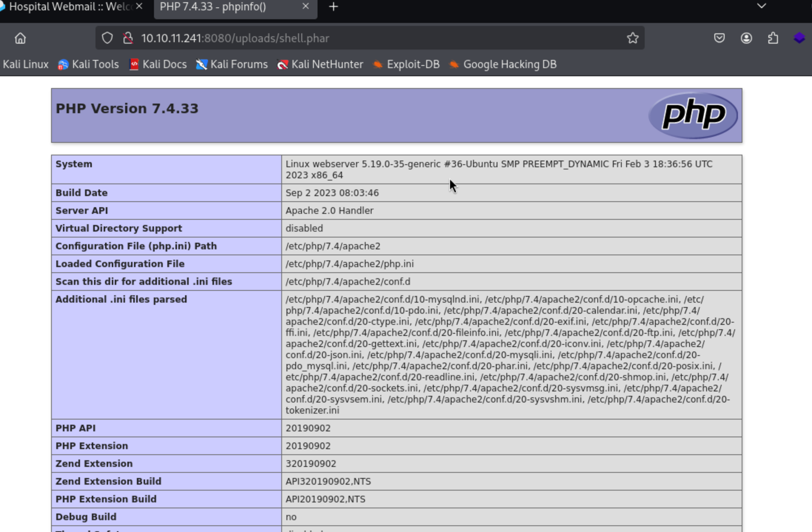
Task: Open the Save to Pocket icon
Action: click(719, 38)
